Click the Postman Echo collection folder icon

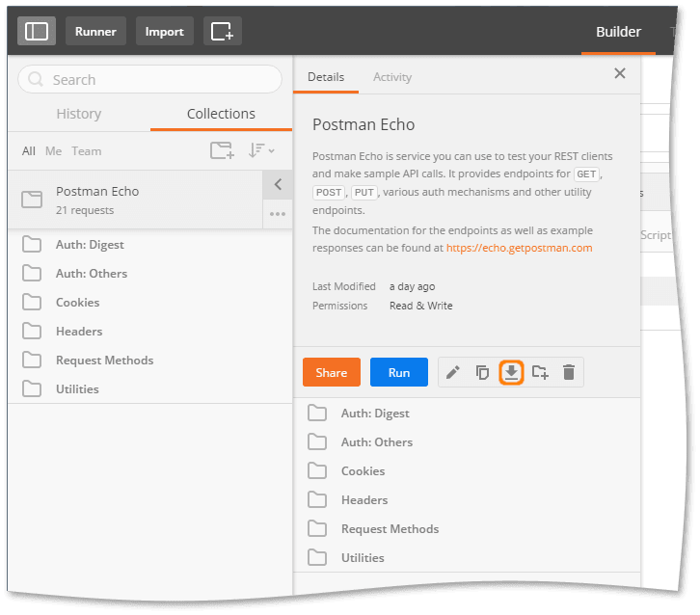click(32, 199)
